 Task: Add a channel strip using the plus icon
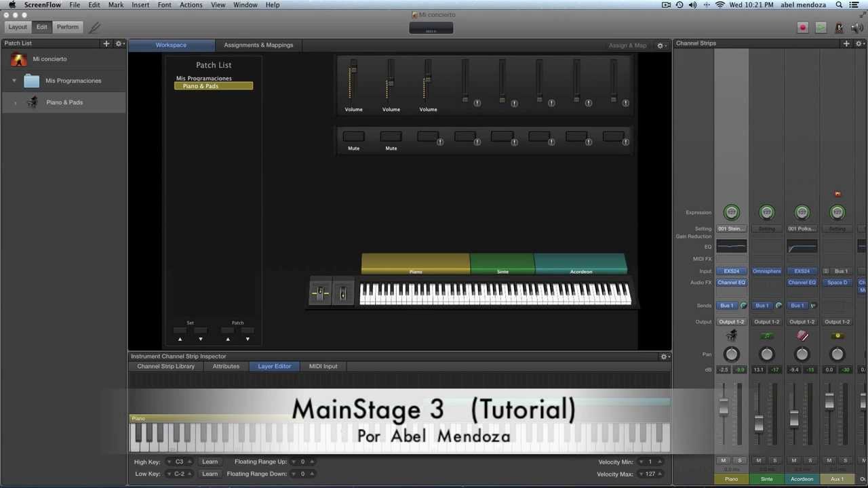point(846,43)
